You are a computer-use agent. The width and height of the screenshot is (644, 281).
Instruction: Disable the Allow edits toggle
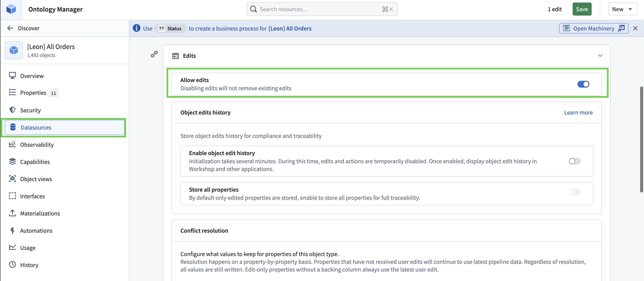[583, 84]
